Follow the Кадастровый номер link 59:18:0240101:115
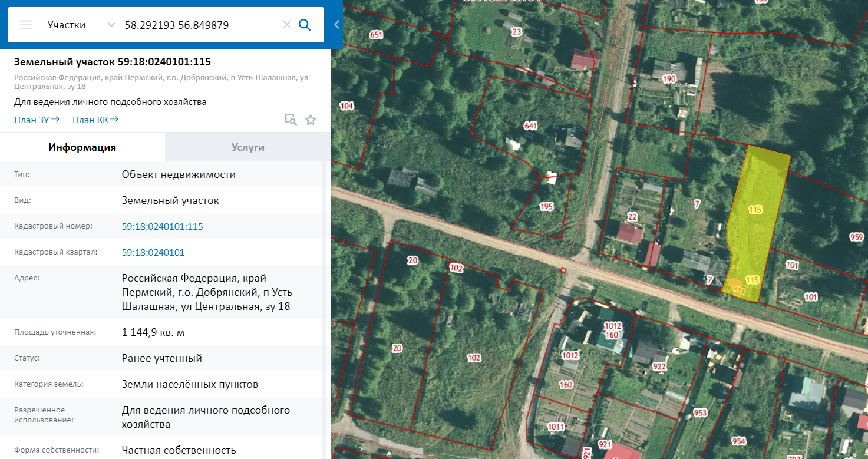The height and width of the screenshot is (459, 868). click(163, 226)
